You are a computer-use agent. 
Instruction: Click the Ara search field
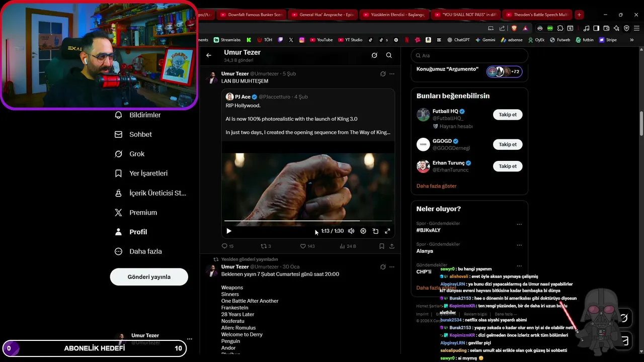coord(469,56)
